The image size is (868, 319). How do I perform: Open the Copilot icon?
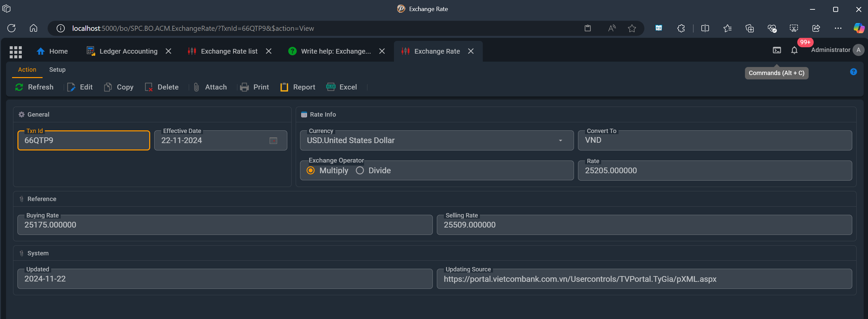pyautogui.click(x=859, y=28)
